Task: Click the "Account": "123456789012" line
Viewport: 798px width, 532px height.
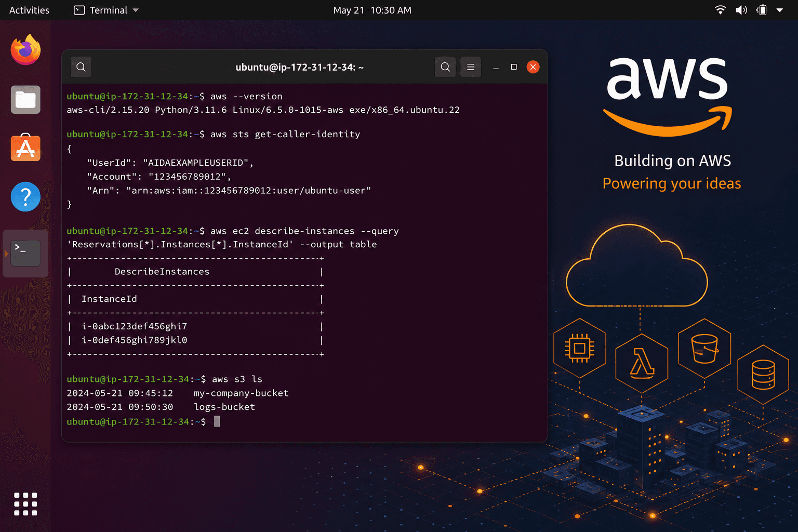Action: click(159, 177)
